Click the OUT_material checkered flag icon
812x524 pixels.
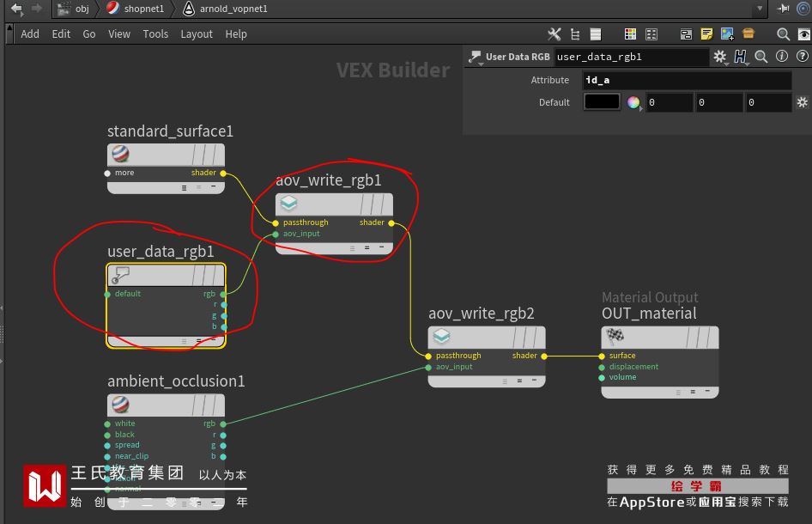point(615,337)
